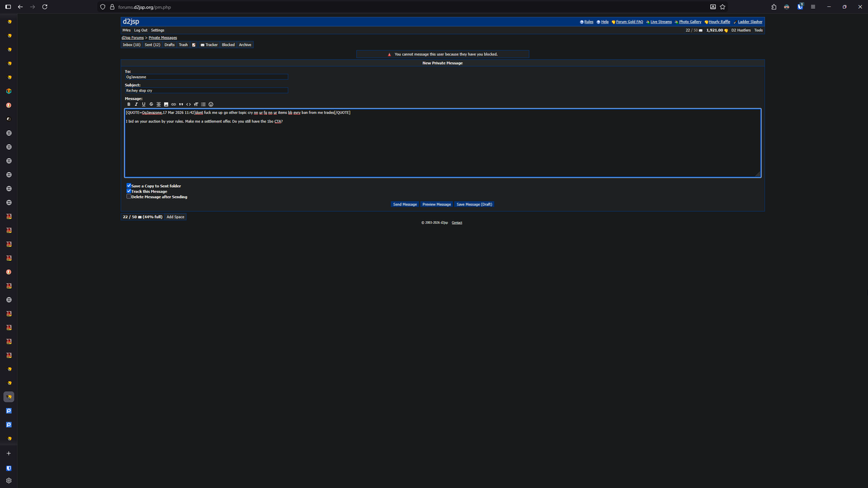This screenshot has height=488, width=868.
Task: Open the Drafts tab
Action: 170,45
